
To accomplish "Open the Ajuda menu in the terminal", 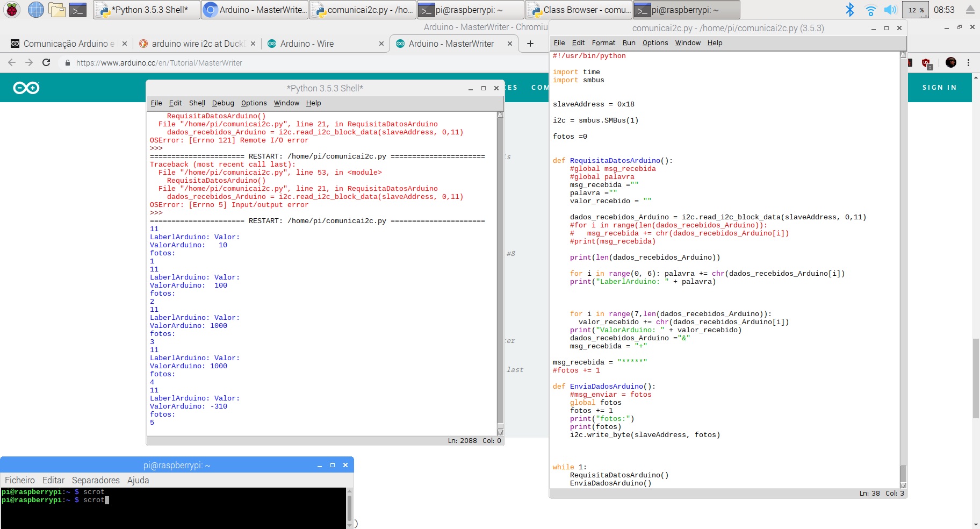I will [x=138, y=480].
